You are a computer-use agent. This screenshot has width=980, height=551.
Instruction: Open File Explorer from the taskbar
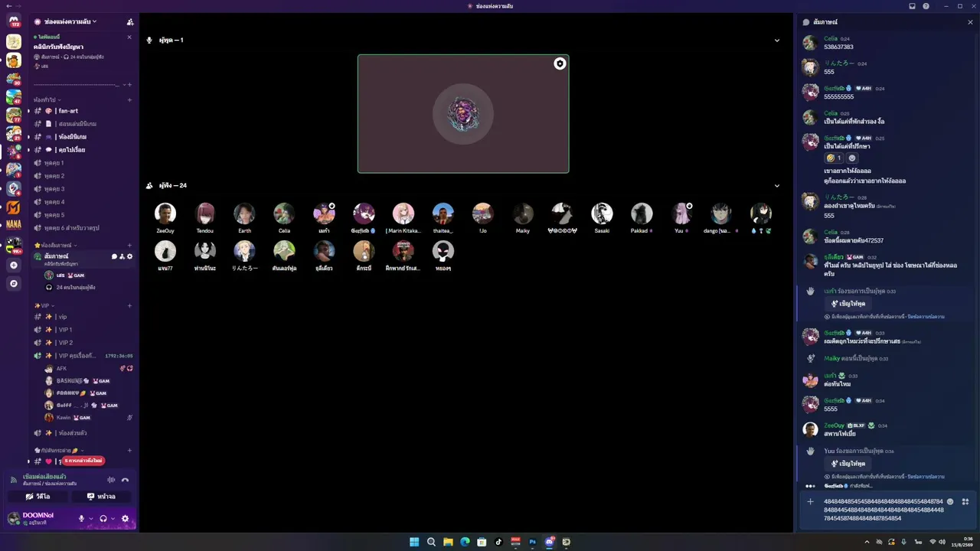448,542
